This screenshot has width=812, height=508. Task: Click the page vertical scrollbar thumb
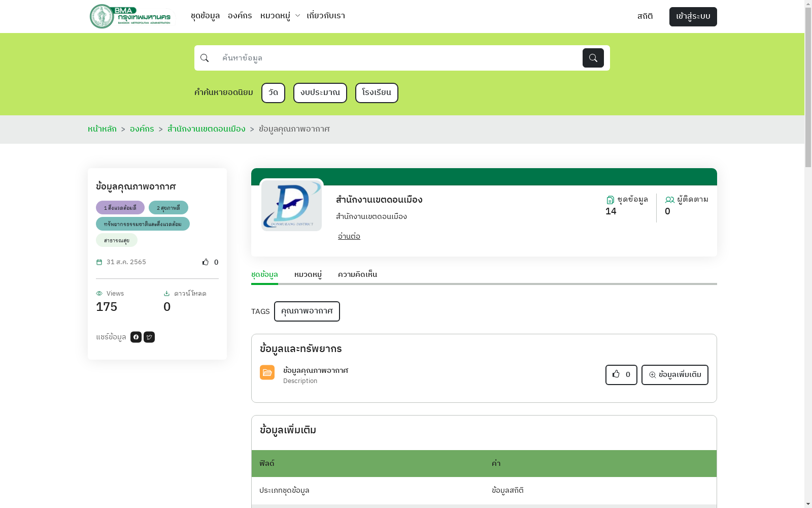pyautogui.click(x=808, y=87)
